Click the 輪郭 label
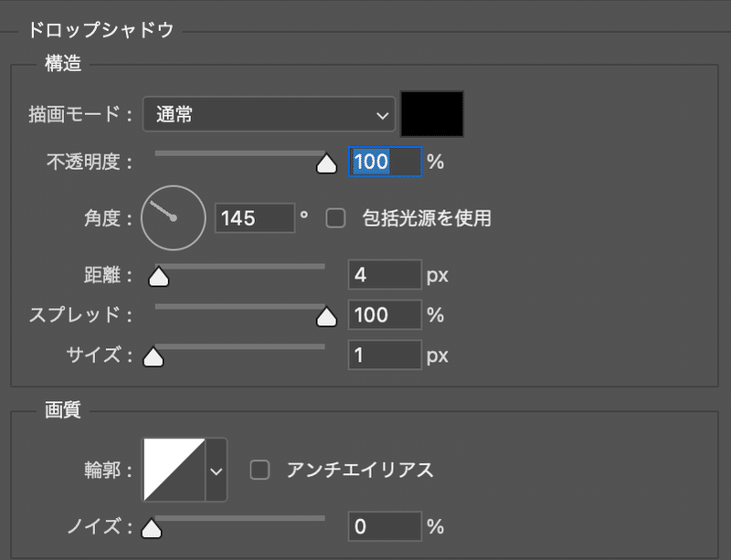This screenshot has height=560, width=731. point(108,470)
